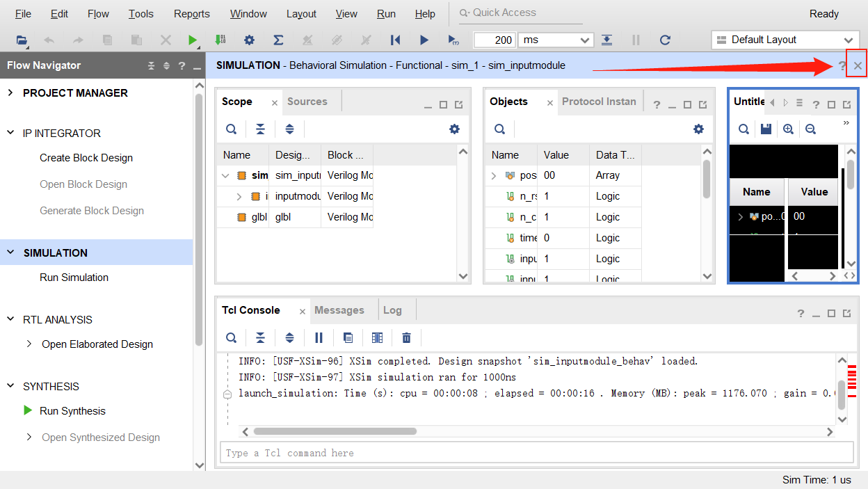Screen dimensions: 868x489
Task: Expand the inputmodule item in the Scope tree
Action: click(240, 196)
